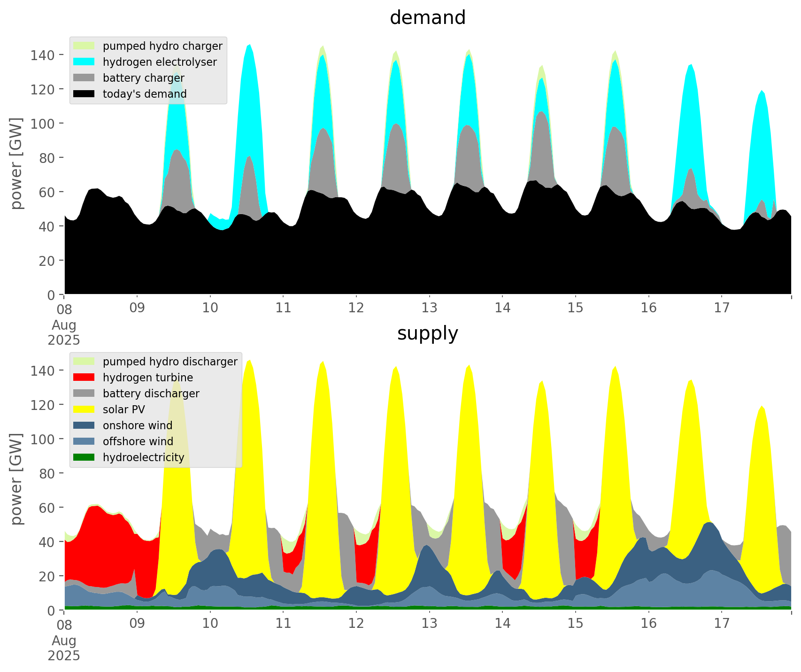The height and width of the screenshot is (672, 801).
Task: Click the grey battery charger legend swatch
Action: point(84,78)
